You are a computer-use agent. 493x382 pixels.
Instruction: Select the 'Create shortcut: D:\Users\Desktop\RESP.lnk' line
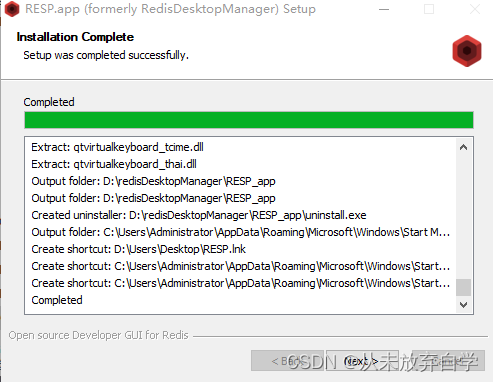139,249
